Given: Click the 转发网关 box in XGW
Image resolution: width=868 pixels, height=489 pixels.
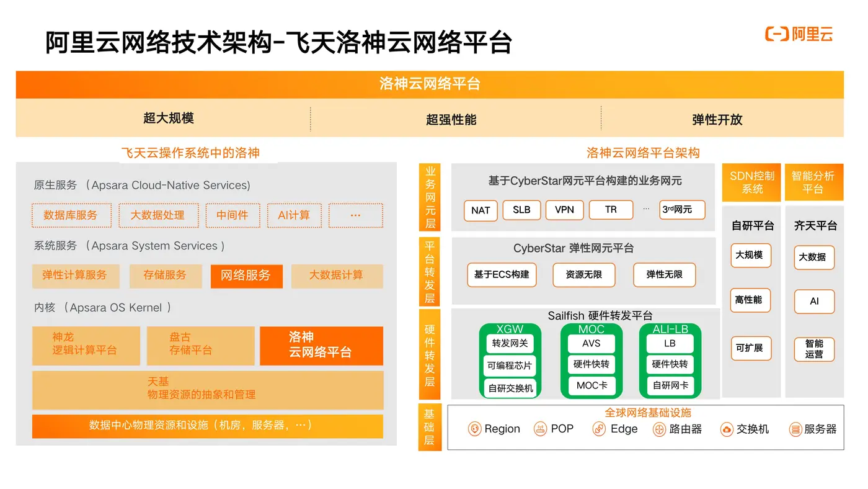Looking at the screenshot, I should tap(510, 344).
